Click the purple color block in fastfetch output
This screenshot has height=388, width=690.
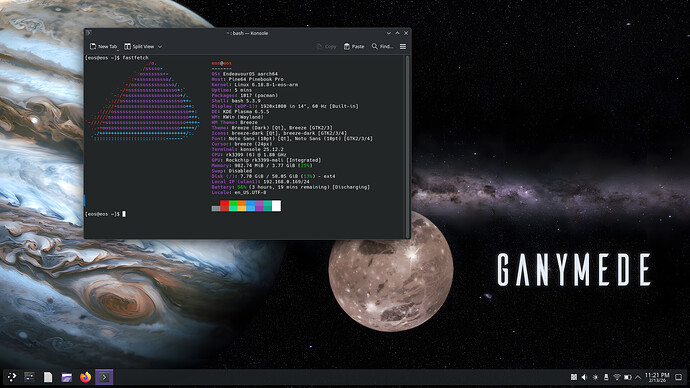[x=259, y=205]
